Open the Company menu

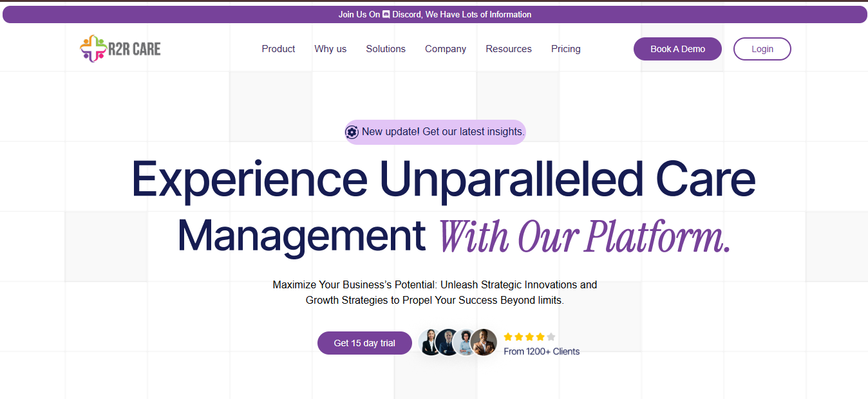point(446,49)
